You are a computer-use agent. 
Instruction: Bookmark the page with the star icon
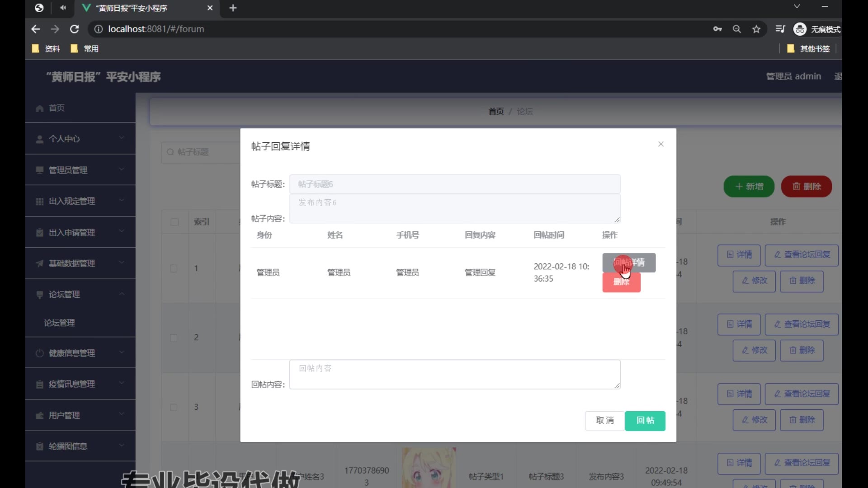pos(756,29)
